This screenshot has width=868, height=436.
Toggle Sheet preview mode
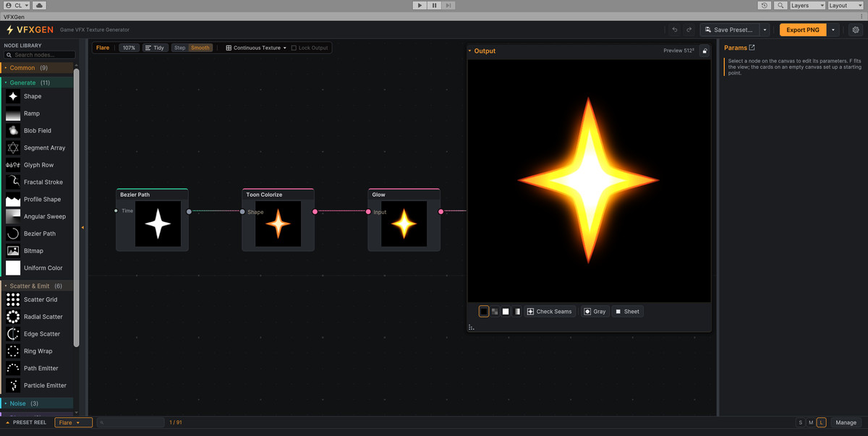627,312
